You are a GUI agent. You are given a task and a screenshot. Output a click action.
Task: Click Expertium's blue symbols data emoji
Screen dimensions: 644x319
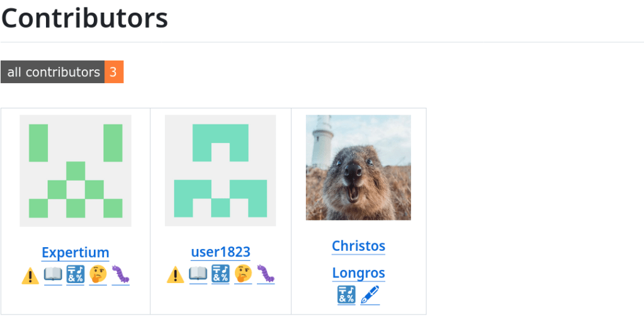tap(75, 275)
